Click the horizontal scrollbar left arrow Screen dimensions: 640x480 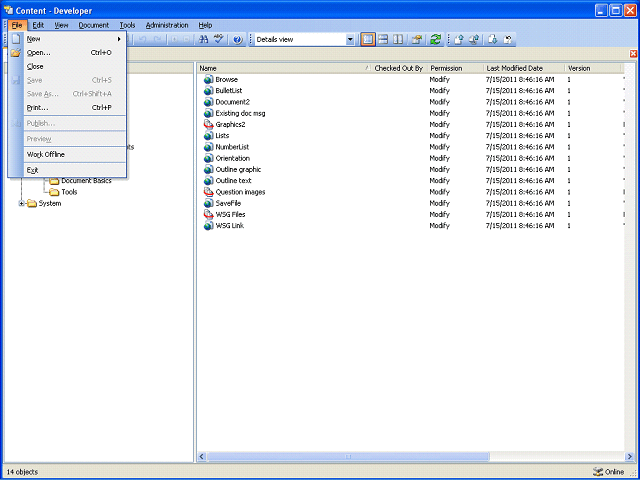tap(202, 456)
